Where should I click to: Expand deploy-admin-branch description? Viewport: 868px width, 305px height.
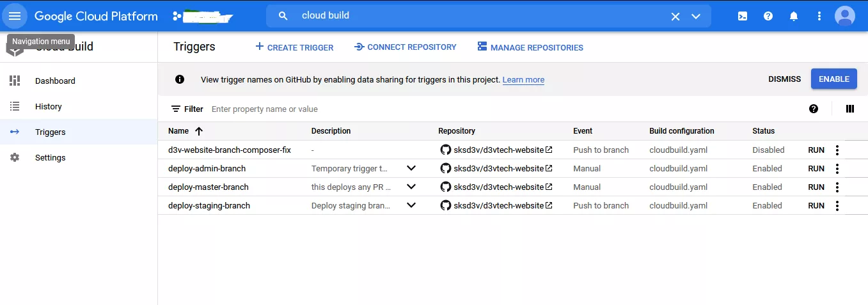click(x=411, y=169)
